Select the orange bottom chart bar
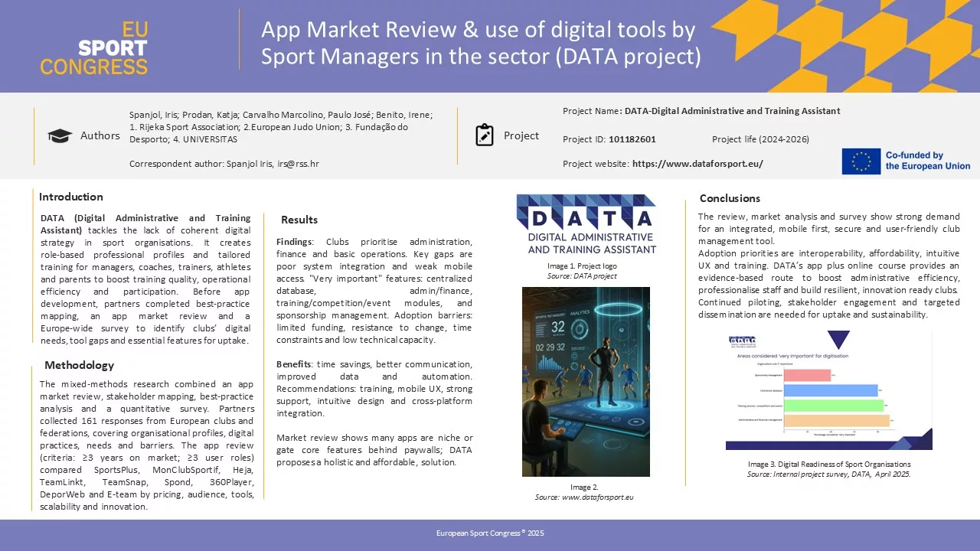The width and height of the screenshot is (980, 551). tap(837, 420)
